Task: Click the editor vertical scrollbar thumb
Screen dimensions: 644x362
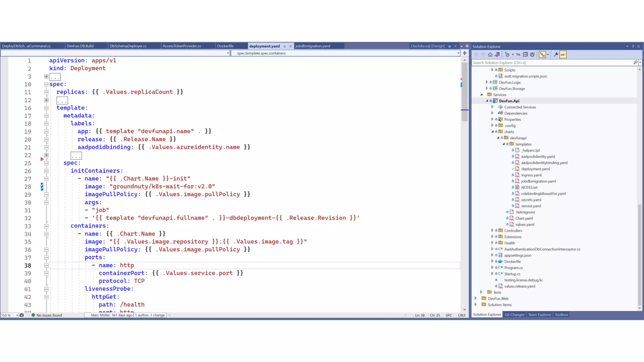Action: (464, 91)
